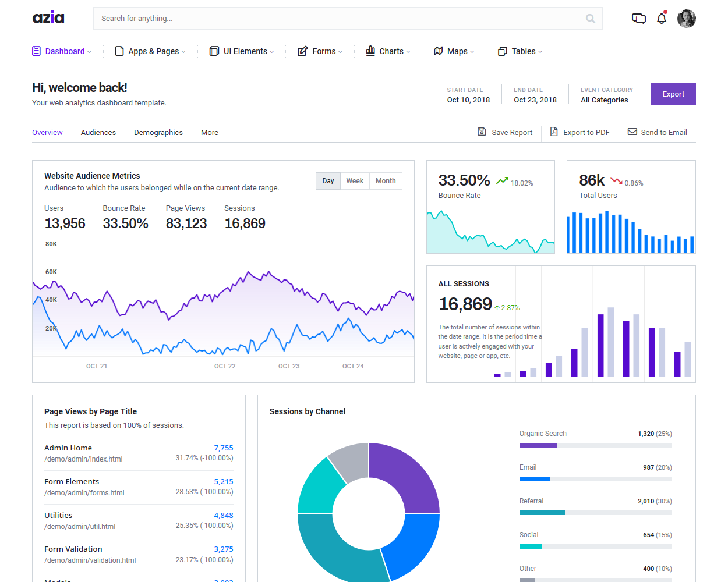Switch chart range to Day
Viewport: 728px width, 582px height.
(328, 181)
